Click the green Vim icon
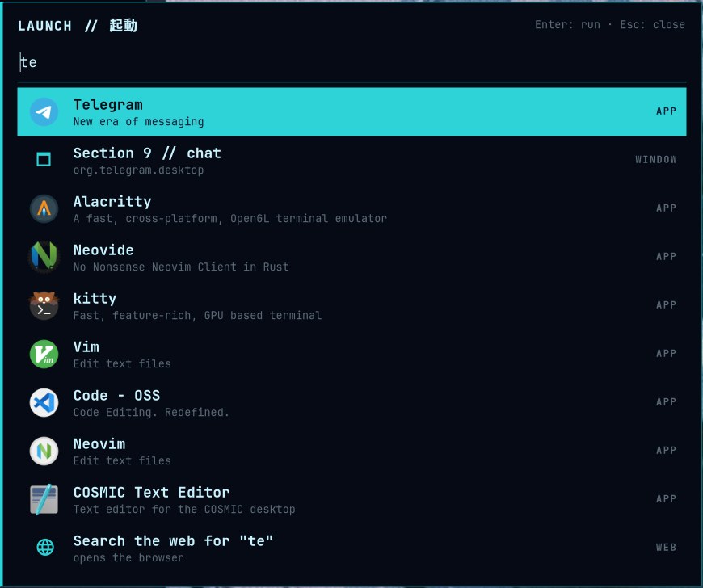The width and height of the screenshot is (703, 588). (44, 354)
